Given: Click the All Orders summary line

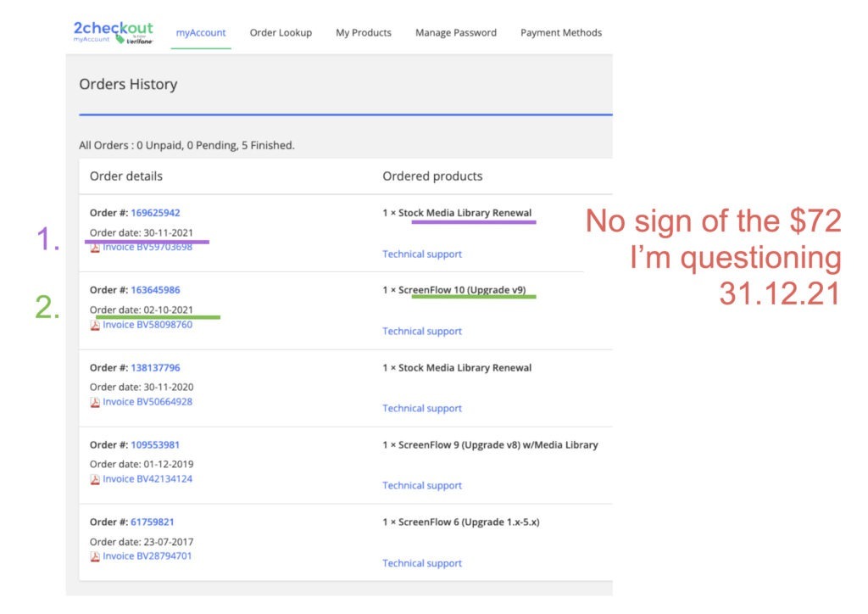Looking at the screenshot, I should click(186, 145).
